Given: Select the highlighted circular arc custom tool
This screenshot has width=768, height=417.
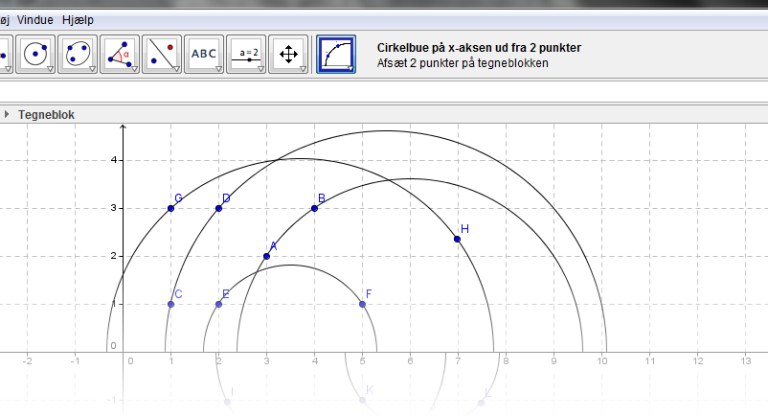Looking at the screenshot, I should click(336, 54).
